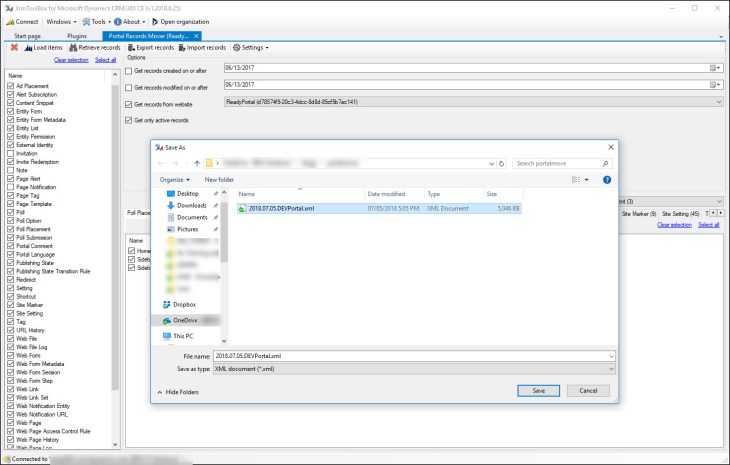Screen dimensions: 730x465
Task: Open the modified-on date picker calendar
Action: click(715, 85)
